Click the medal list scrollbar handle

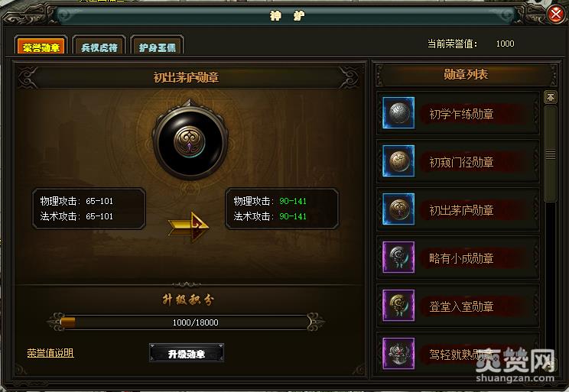(551, 154)
